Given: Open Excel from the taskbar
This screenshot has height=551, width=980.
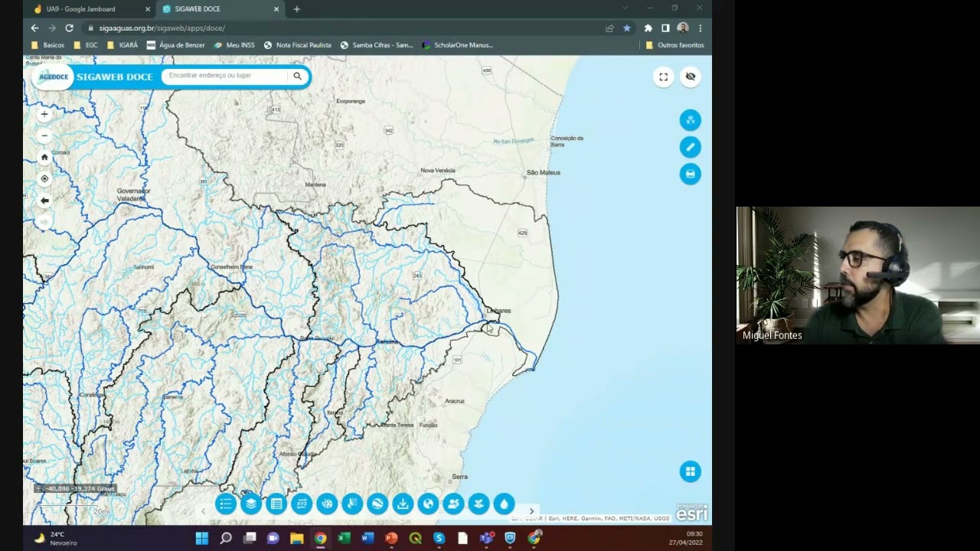Looking at the screenshot, I should [345, 538].
